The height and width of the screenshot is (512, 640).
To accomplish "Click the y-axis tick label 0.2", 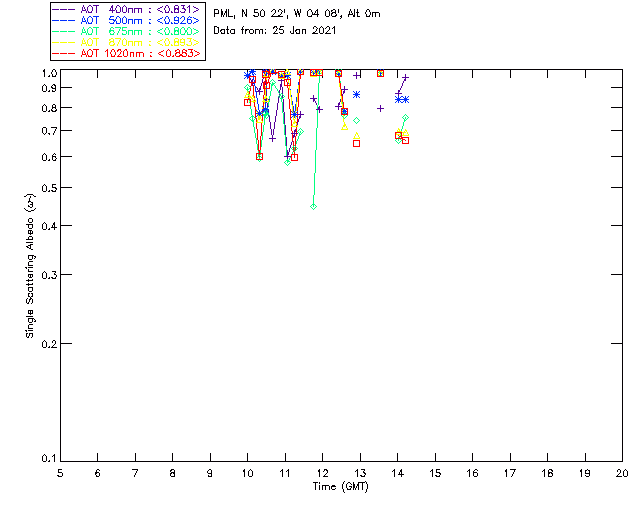I will pos(49,344).
